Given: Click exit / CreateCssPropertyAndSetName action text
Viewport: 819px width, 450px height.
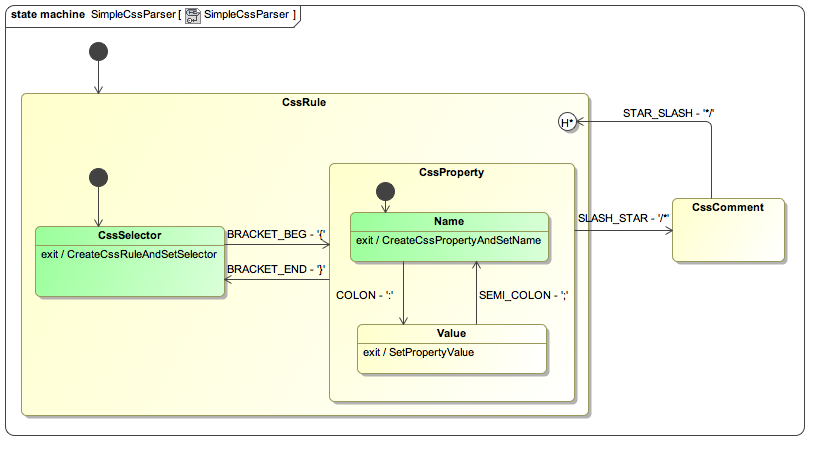Looking at the screenshot, I should tap(448, 240).
